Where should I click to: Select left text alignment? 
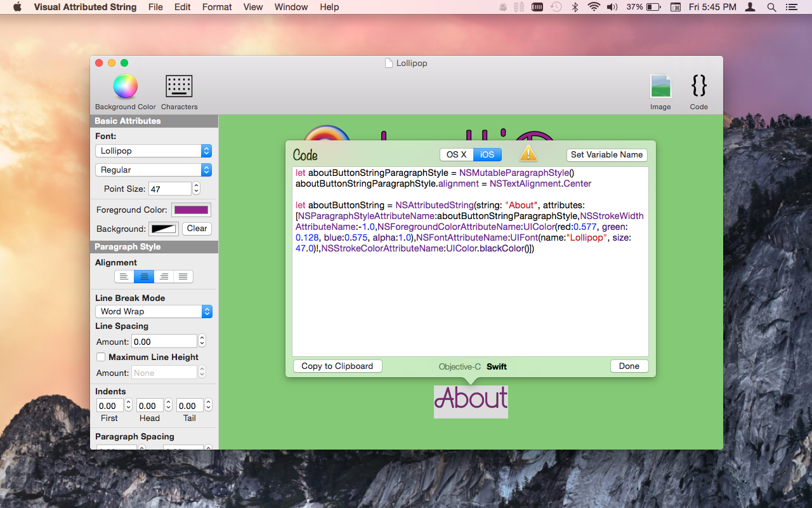124,276
